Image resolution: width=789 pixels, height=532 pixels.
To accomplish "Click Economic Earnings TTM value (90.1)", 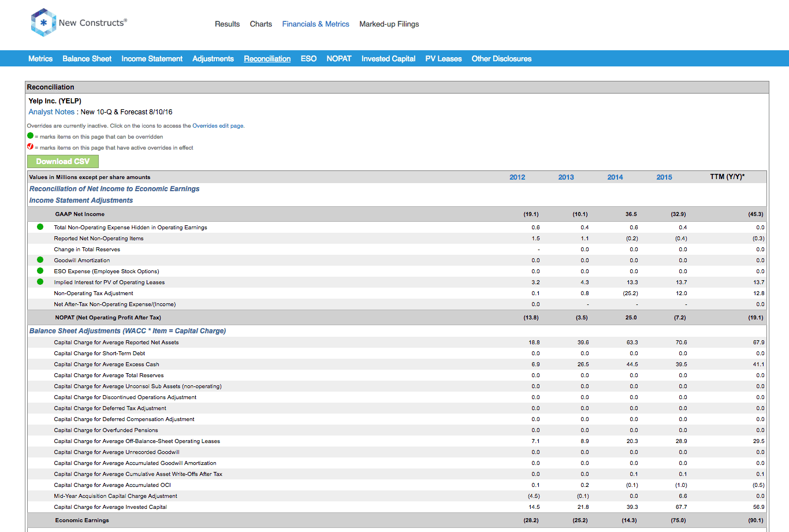I will (x=755, y=520).
